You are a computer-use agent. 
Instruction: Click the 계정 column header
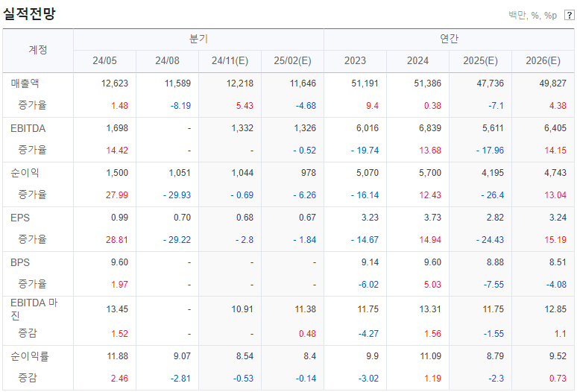pos(38,50)
